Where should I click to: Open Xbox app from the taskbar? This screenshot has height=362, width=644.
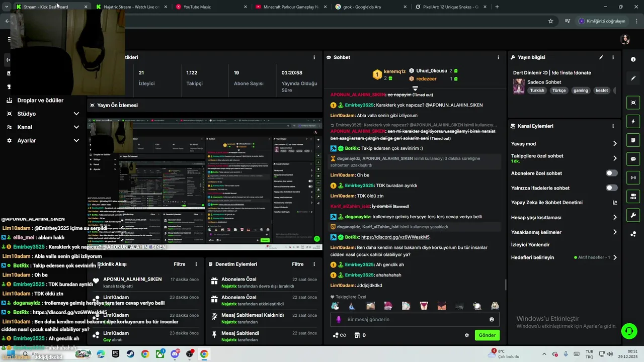[x=160, y=354]
